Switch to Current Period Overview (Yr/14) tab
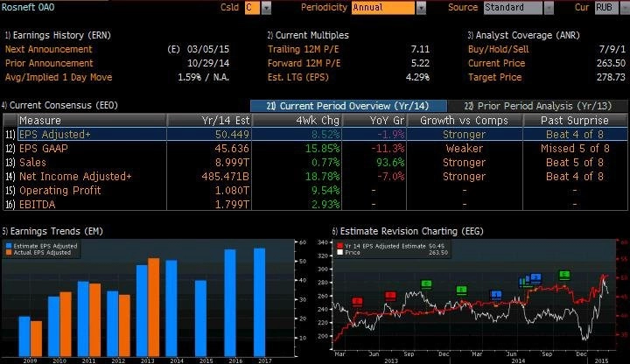The width and height of the screenshot is (630, 364). pyautogui.click(x=348, y=106)
